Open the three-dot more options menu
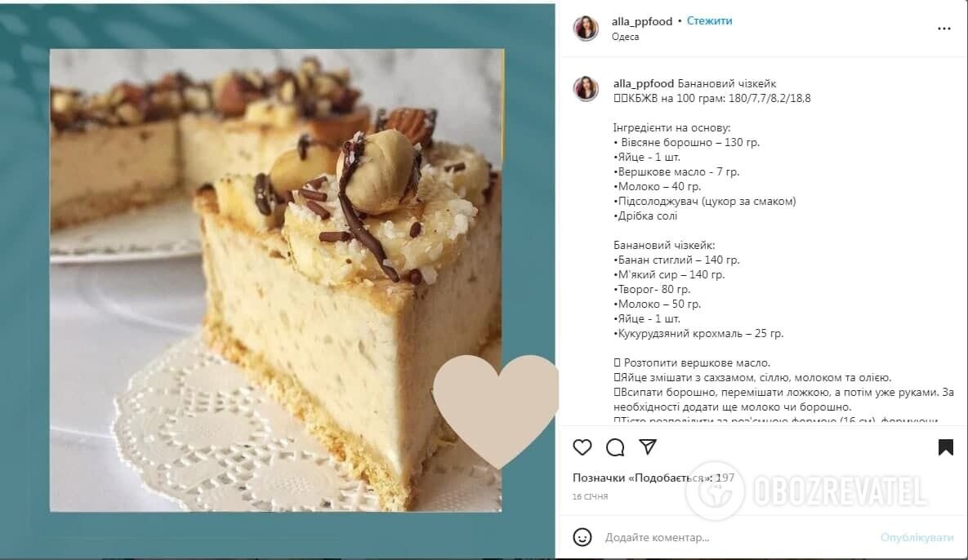Screen dimensions: 968x560 (x=944, y=29)
